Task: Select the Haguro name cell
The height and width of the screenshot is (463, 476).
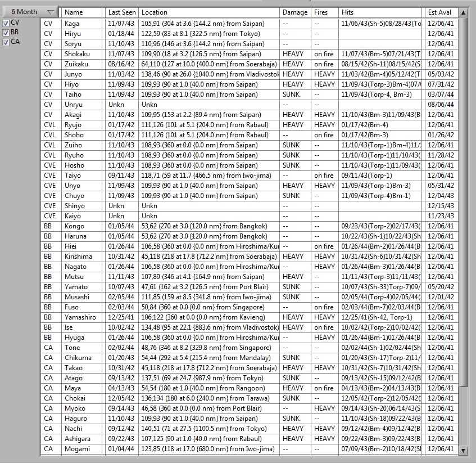Action: 82,419
